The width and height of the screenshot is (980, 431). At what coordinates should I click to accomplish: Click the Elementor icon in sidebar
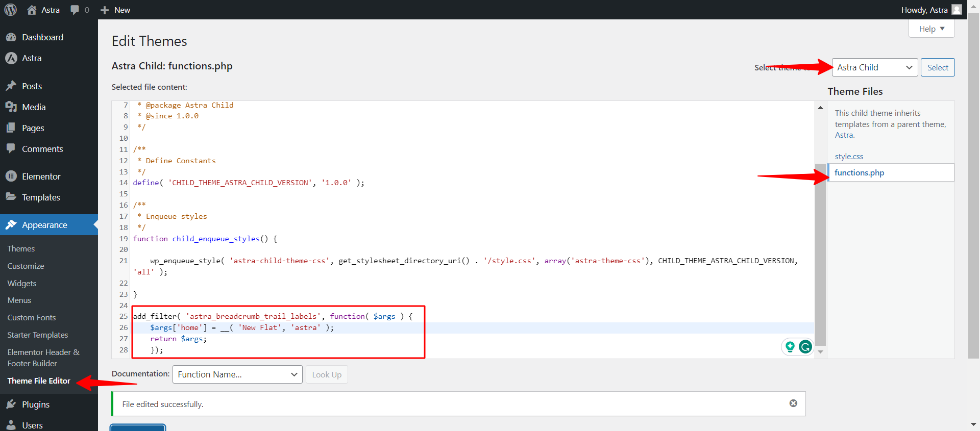coord(11,176)
